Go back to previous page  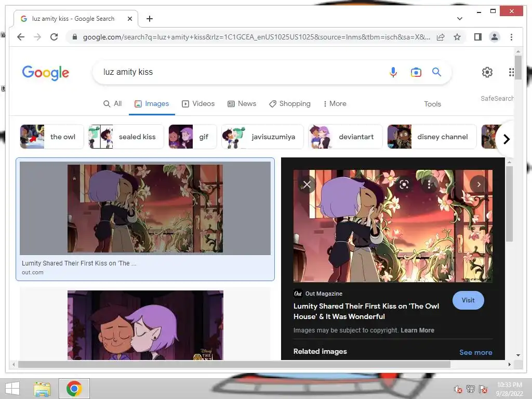[x=21, y=37]
